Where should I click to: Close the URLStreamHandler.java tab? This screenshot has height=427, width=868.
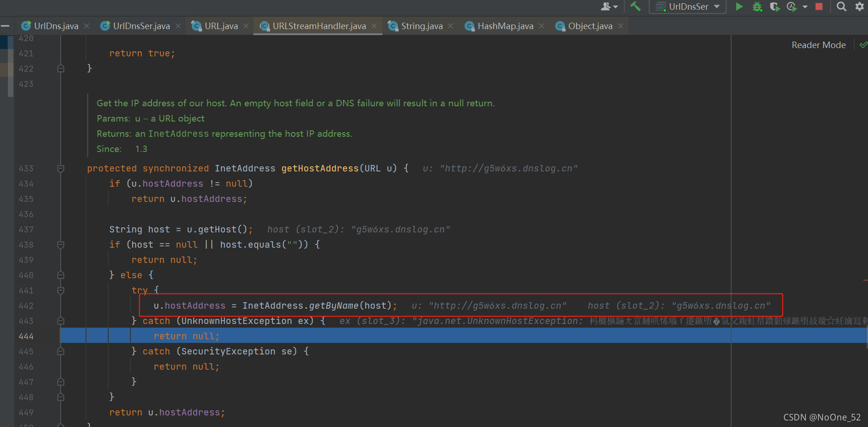[x=374, y=26]
